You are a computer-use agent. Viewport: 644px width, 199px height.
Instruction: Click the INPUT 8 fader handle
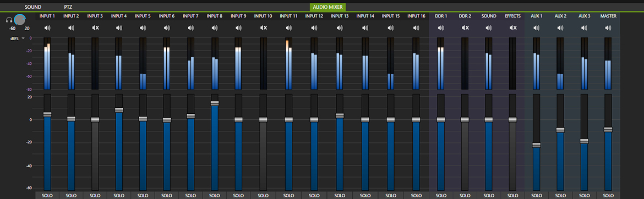point(215,103)
